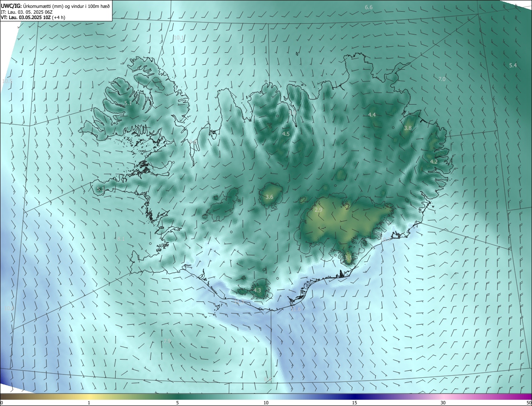Click the 30 tick on the color scale

tap(443, 403)
